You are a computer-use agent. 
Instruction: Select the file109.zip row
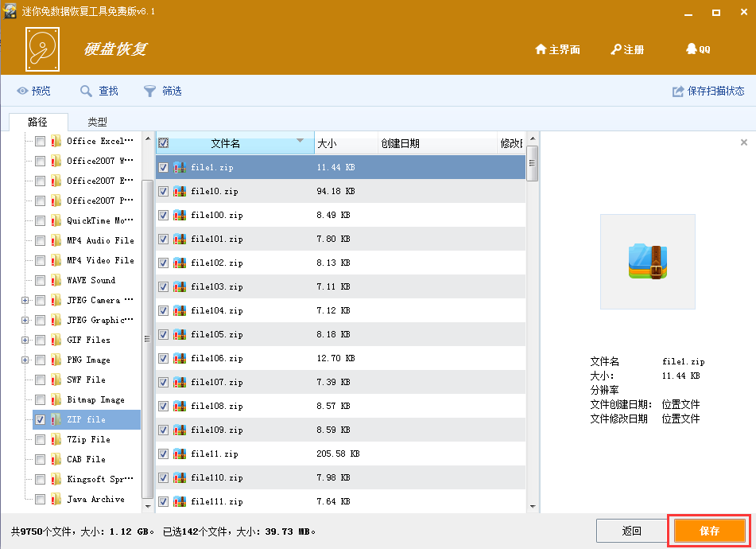[340, 430]
